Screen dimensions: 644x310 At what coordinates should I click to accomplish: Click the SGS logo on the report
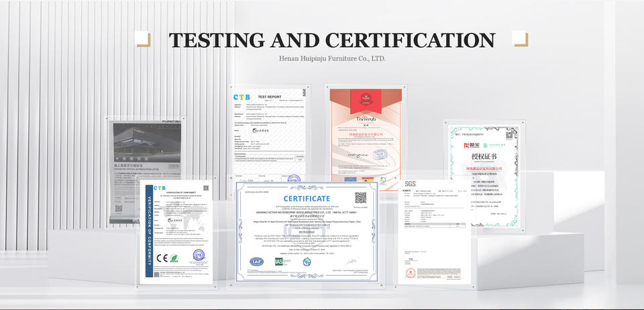410,184
